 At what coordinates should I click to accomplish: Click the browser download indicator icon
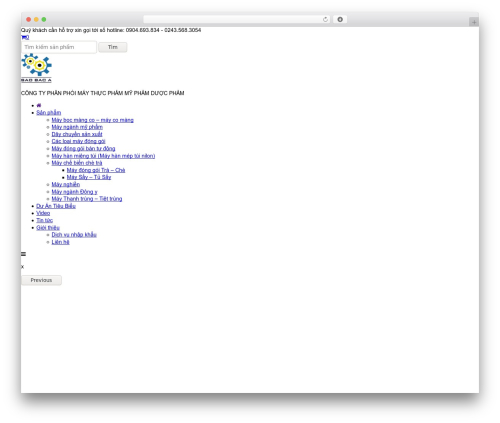(340, 19)
